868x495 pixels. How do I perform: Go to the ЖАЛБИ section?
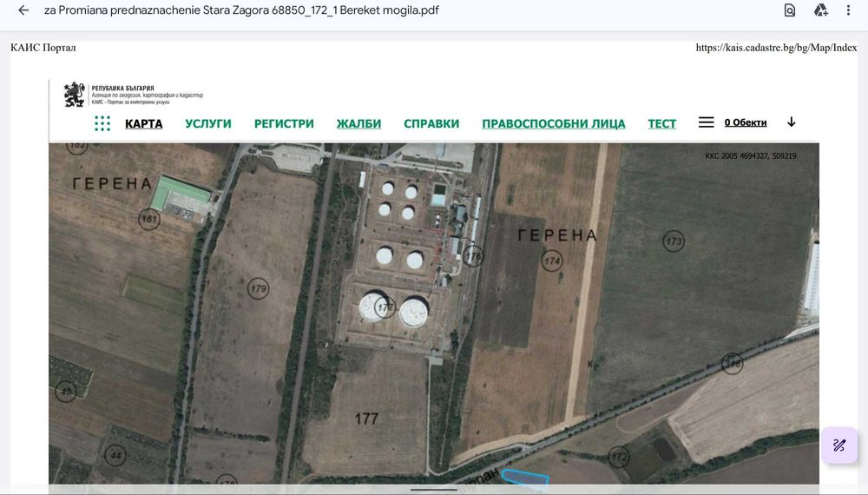click(358, 123)
